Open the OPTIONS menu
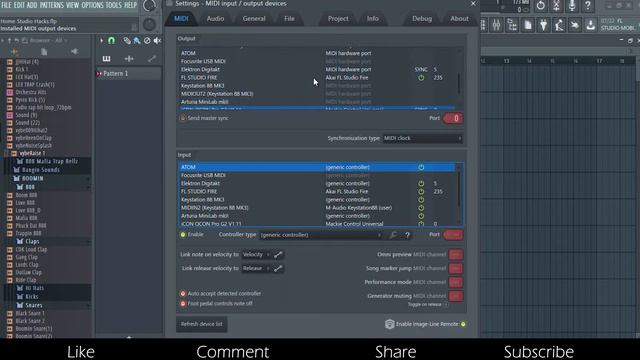Screen dimensions: 640x360 pyautogui.click(x=92, y=5)
